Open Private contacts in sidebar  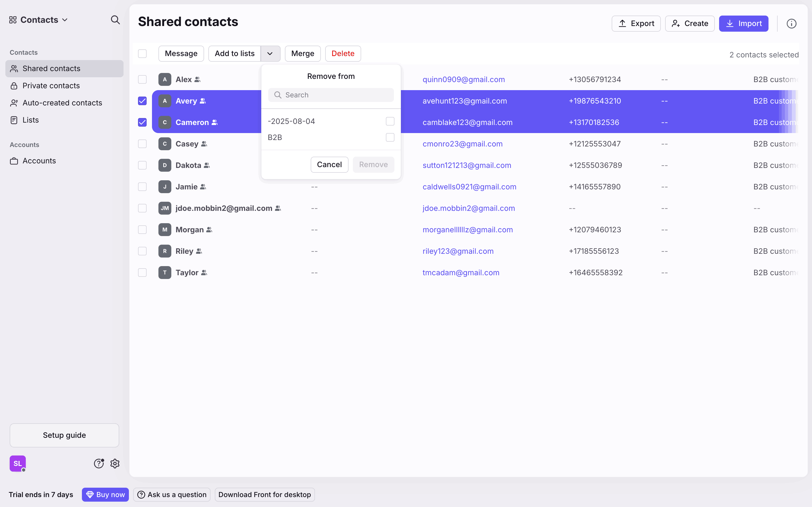51,86
